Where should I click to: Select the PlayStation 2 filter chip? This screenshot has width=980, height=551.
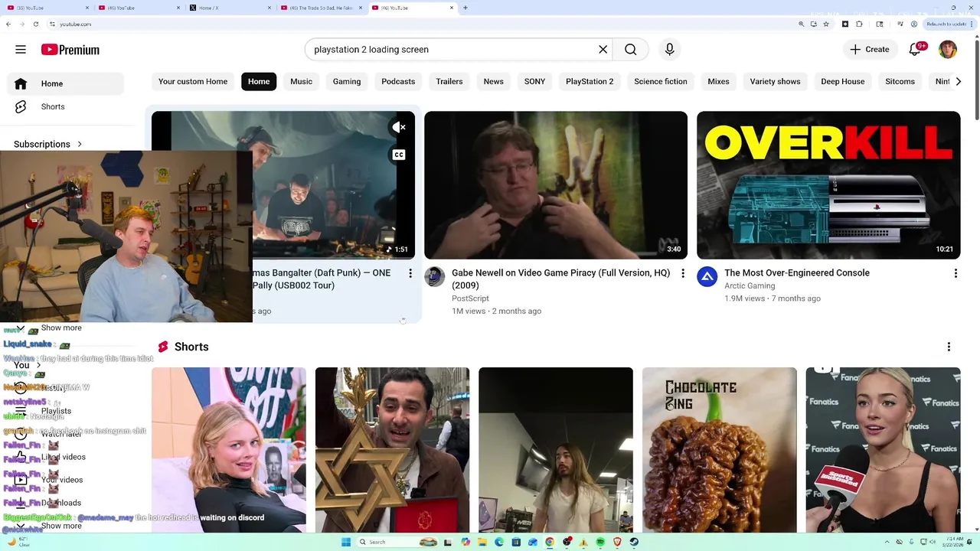[590, 81]
